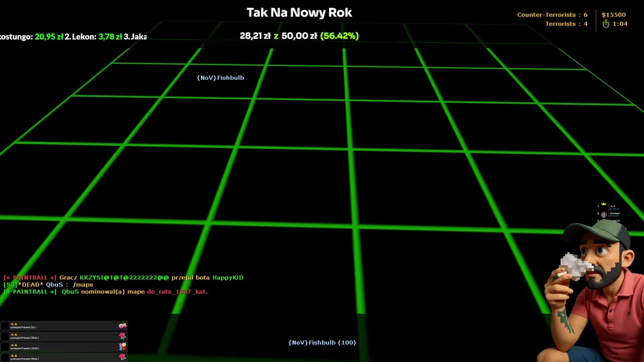The height and width of the screenshot is (362, 644).
Task: Click the 2026 gift sticker icon
Action: (122, 346)
